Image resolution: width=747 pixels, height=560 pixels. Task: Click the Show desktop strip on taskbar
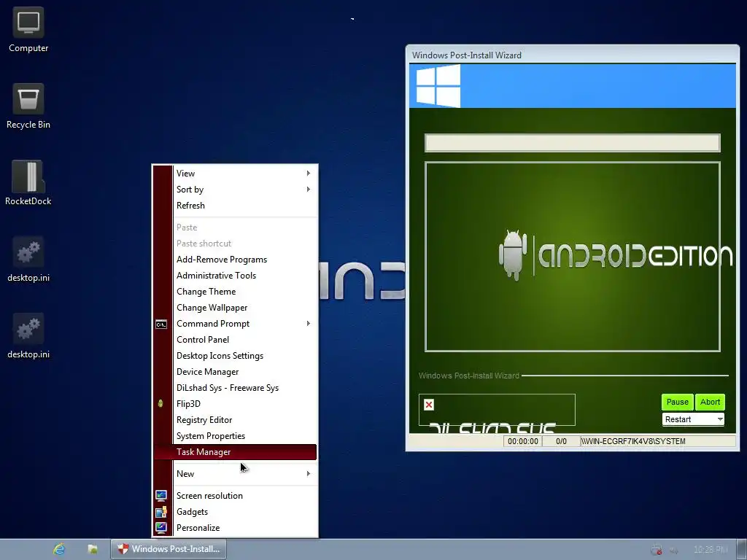tap(742, 549)
